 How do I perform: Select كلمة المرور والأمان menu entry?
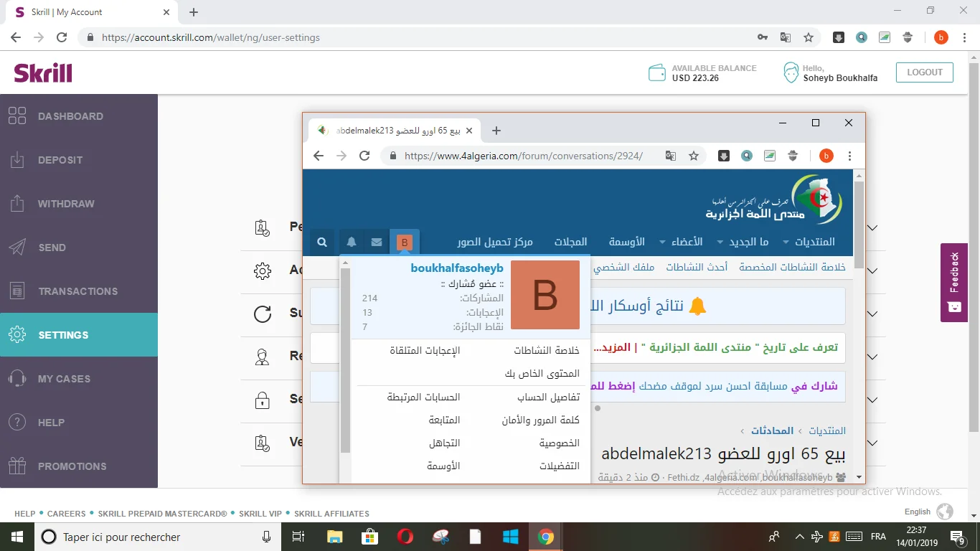point(540,420)
